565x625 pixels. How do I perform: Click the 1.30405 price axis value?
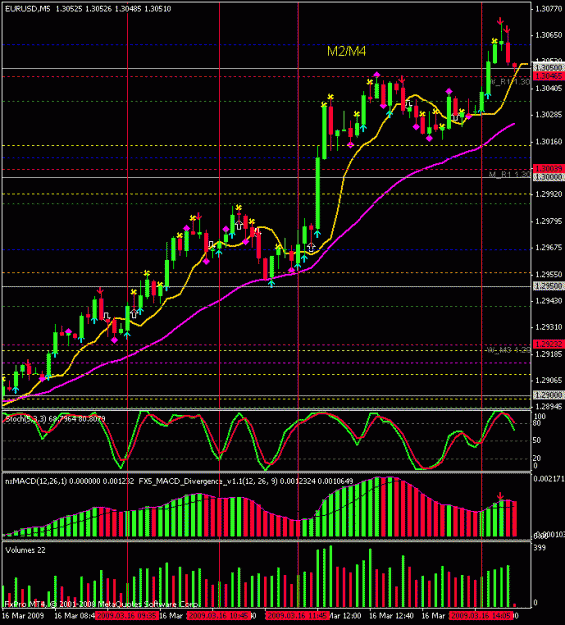tap(548, 88)
